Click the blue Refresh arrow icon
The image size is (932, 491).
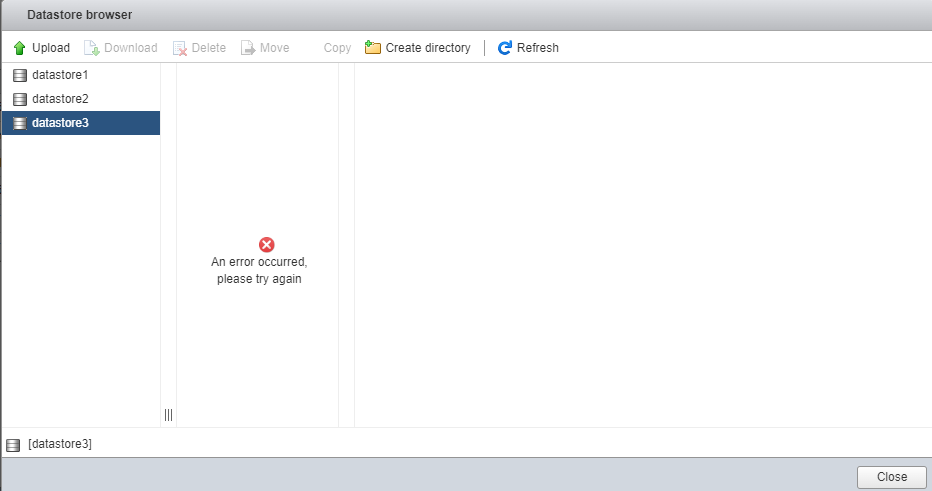[x=505, y=48]
